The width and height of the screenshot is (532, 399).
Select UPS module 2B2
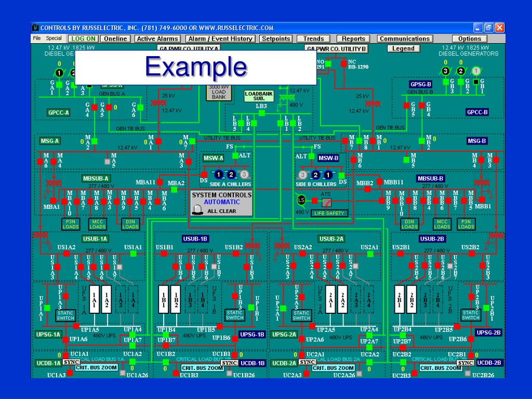[x=411, y=299]
